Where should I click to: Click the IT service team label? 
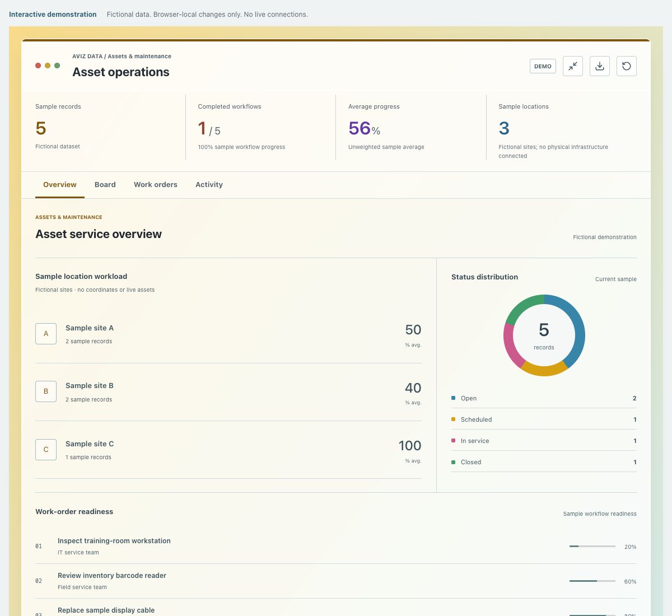pyautogui.click(x=78, y=553)
